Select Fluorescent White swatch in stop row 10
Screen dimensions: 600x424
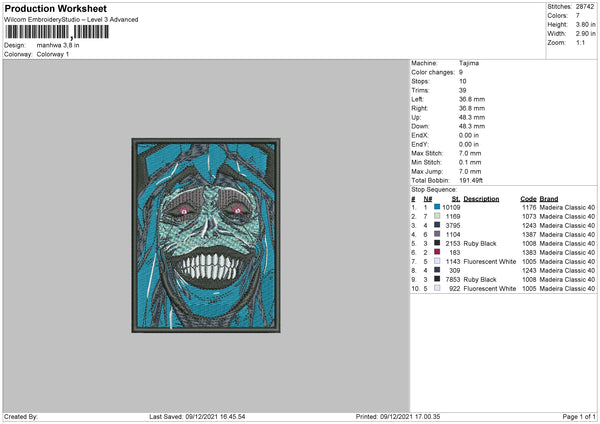click(437, 288)
